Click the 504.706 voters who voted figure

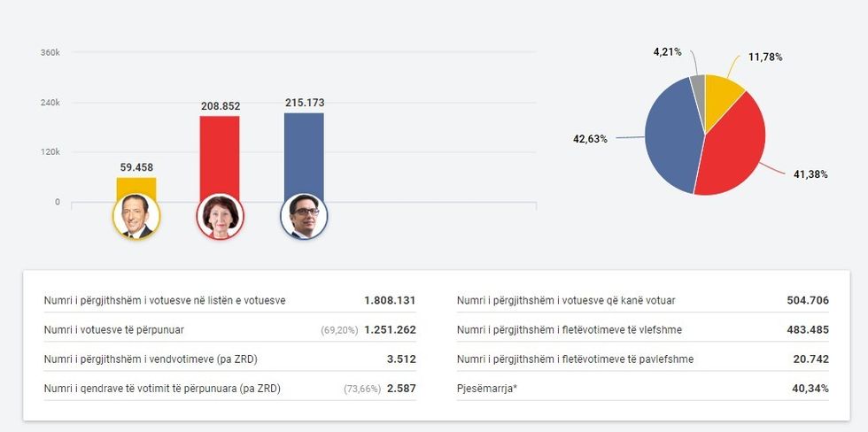point(807,301)
